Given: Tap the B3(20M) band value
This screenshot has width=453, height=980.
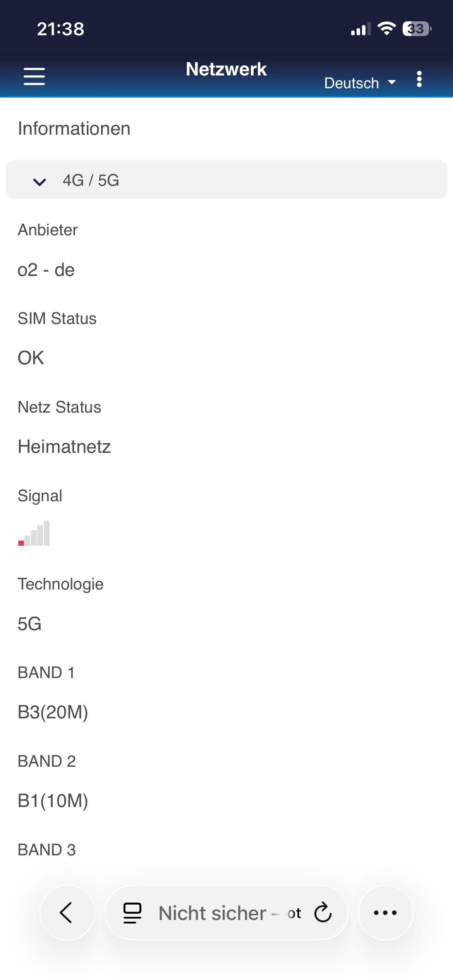Looking at the screenshot, I should tap(53, 712).
